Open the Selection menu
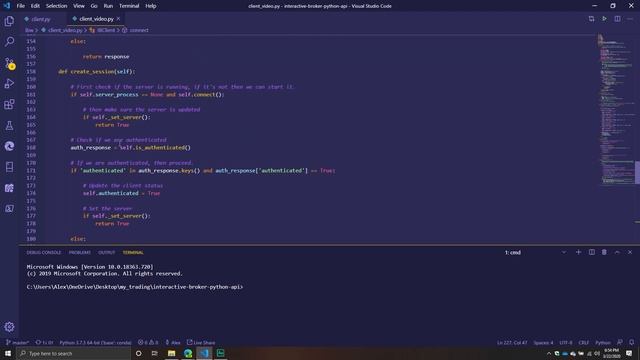Image resolution: width=640 pixels, height=360 pixels. (56, 6)
